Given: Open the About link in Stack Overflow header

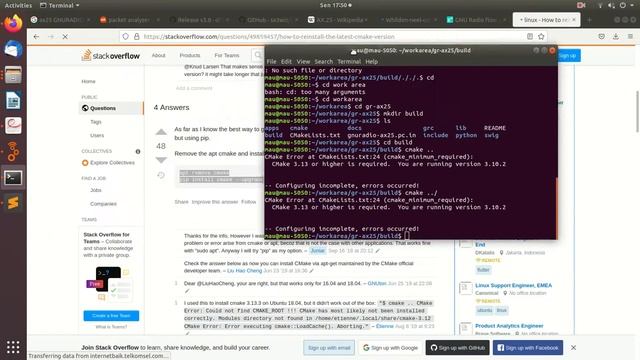Looking at the screenshot, I should 158,55.
